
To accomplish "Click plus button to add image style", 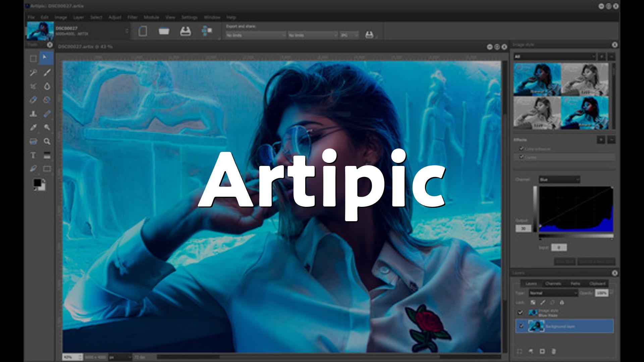I will (x=602, y=57).
